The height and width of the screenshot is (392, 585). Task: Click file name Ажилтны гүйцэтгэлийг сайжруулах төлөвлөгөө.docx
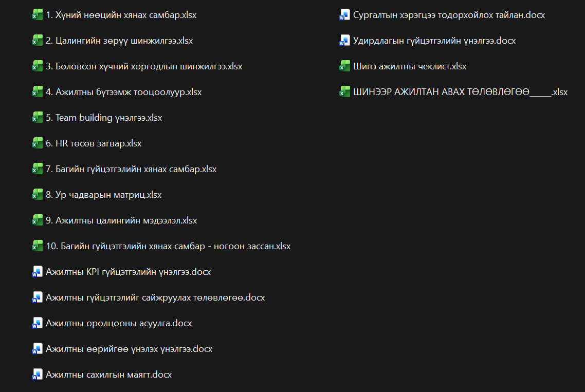155,297
